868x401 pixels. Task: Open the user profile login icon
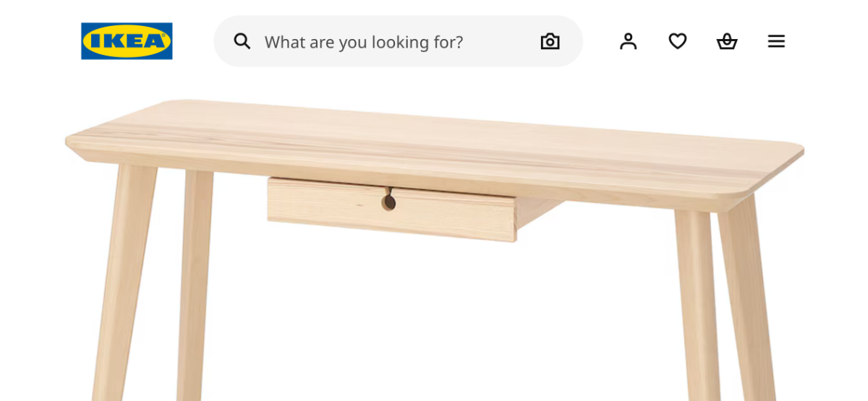(629, 41)
